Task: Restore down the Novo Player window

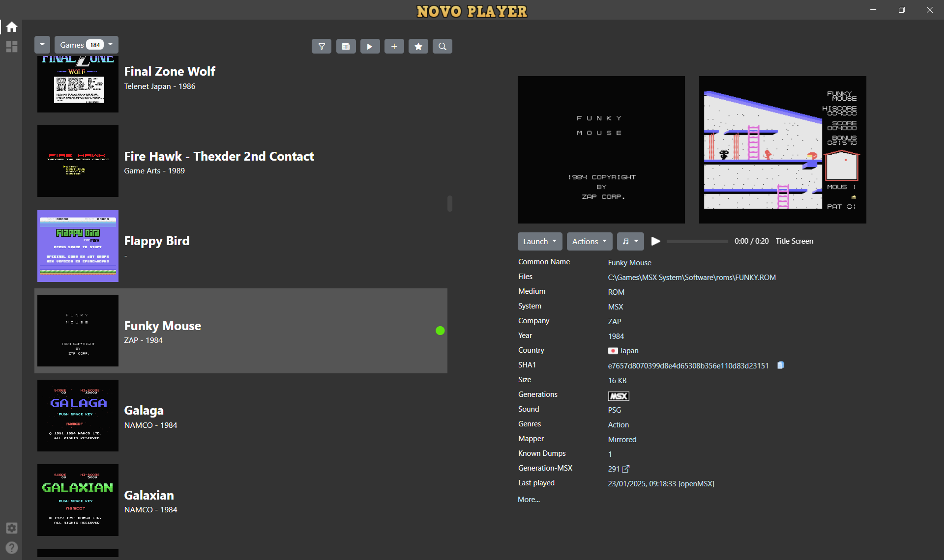Action: click(x=901, y=10)
